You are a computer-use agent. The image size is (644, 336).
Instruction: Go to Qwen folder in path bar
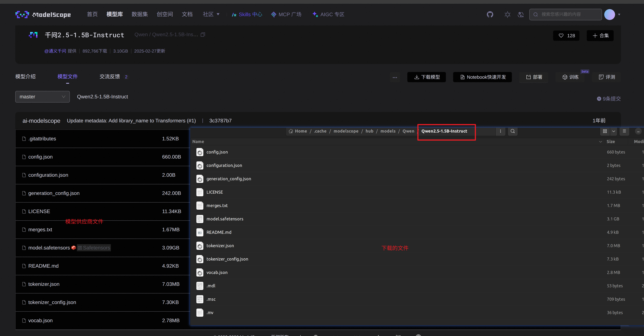tap(408, 131)
